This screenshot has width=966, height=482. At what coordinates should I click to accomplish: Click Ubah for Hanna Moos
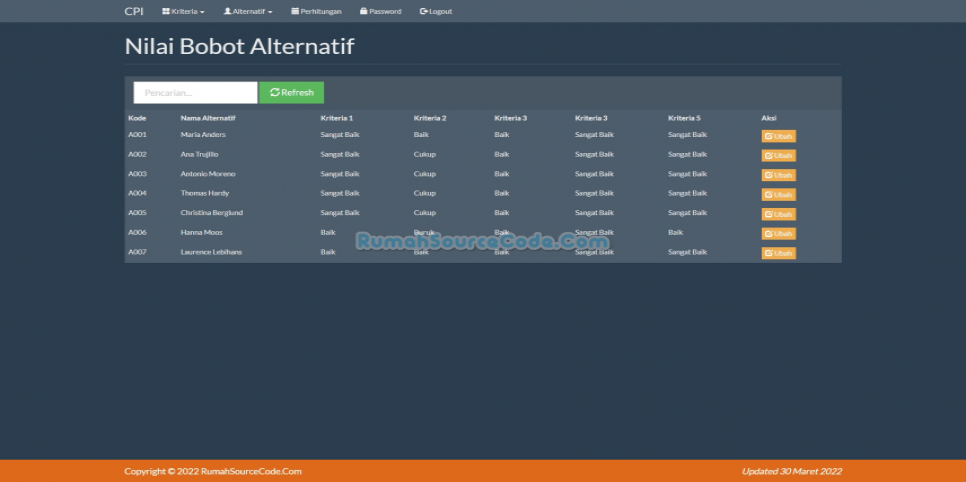[x=779, y=234]
